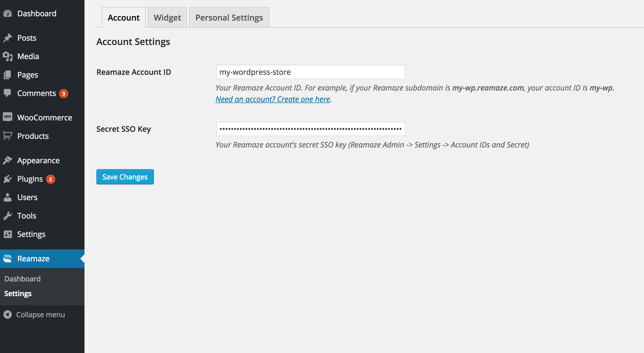This screenshot has width=644, height=353.
Task: Click the Plugins plug icon
Action: (x=8, y=179)
